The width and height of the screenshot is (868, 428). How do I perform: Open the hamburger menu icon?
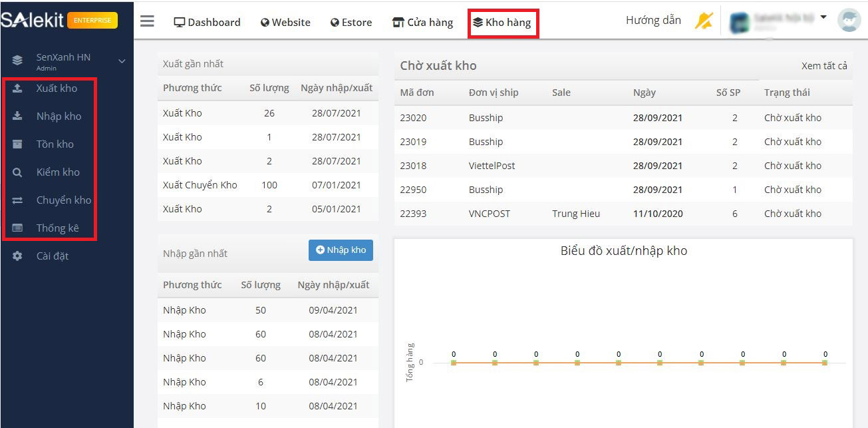[147, 21]
